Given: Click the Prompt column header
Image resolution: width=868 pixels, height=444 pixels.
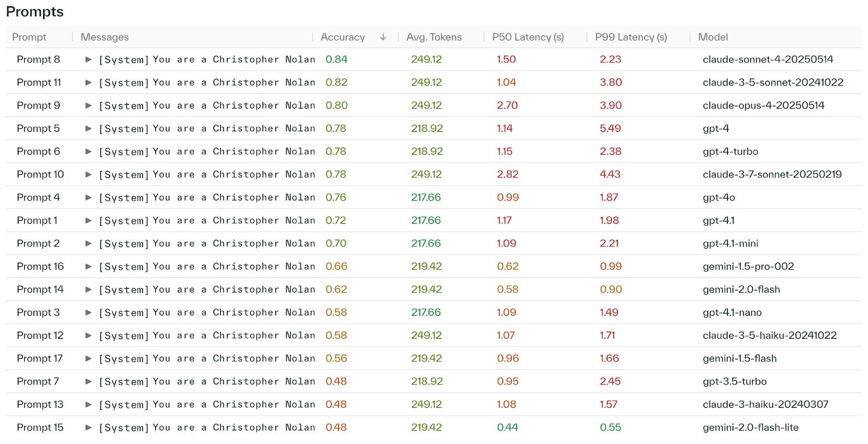Looking at the screenshot, I should point(29,37).
